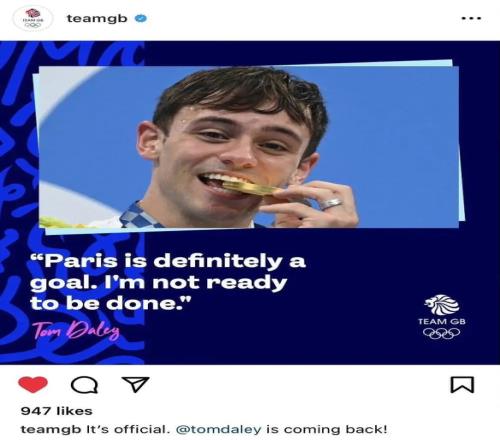Click the "Paris is definitely a goal" quote
Image resolution: width=500 pixels, height=440 pixels.
coord(168,282)
